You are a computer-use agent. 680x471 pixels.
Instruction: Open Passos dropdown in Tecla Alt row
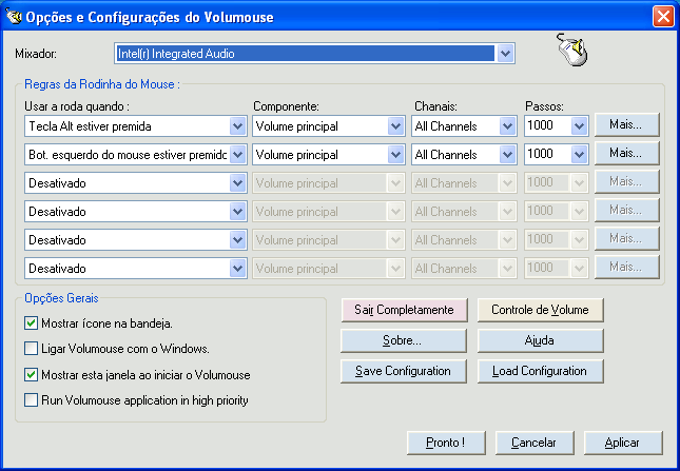(x=579, y=126)
